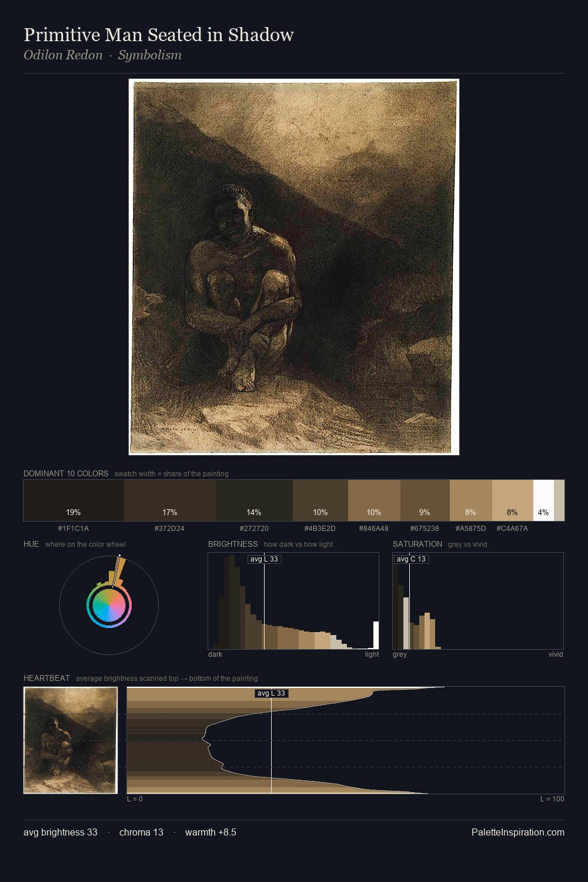Viewport: 588px width, 882px height.
Task: Click the orange hue spike on the wheel
Action: 119,570
